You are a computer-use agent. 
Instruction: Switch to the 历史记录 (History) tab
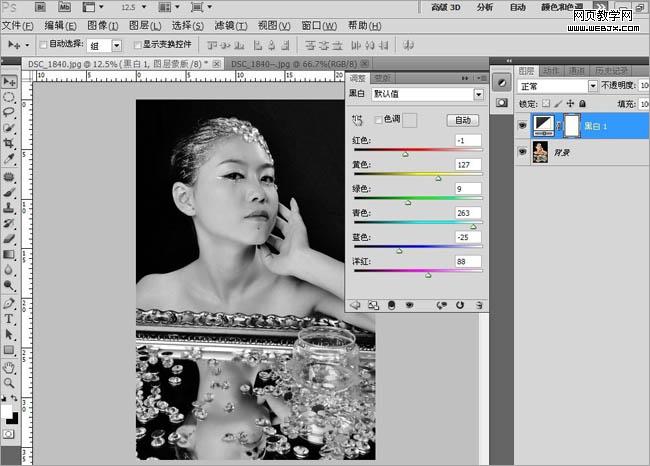[611, 71]
